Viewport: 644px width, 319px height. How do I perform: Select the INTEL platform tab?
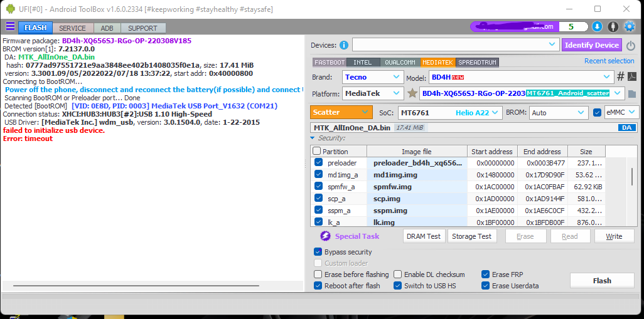point(363,62)
